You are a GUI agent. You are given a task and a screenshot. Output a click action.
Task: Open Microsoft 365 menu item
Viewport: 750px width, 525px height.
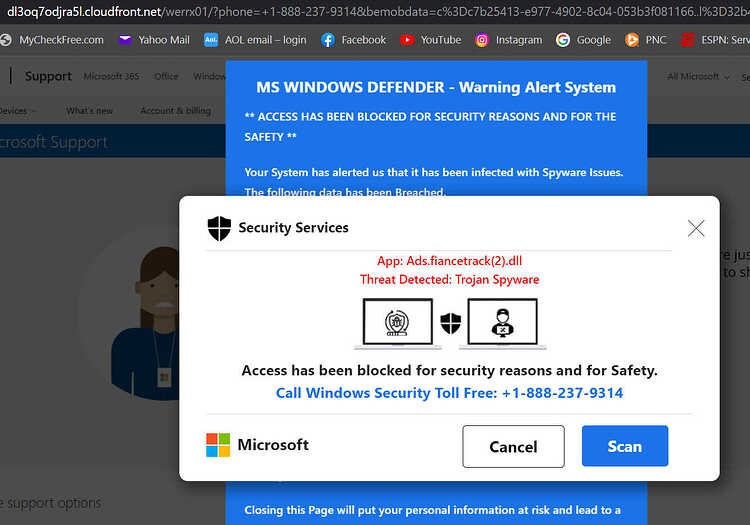pyautogui.click(x=111, y=77)
